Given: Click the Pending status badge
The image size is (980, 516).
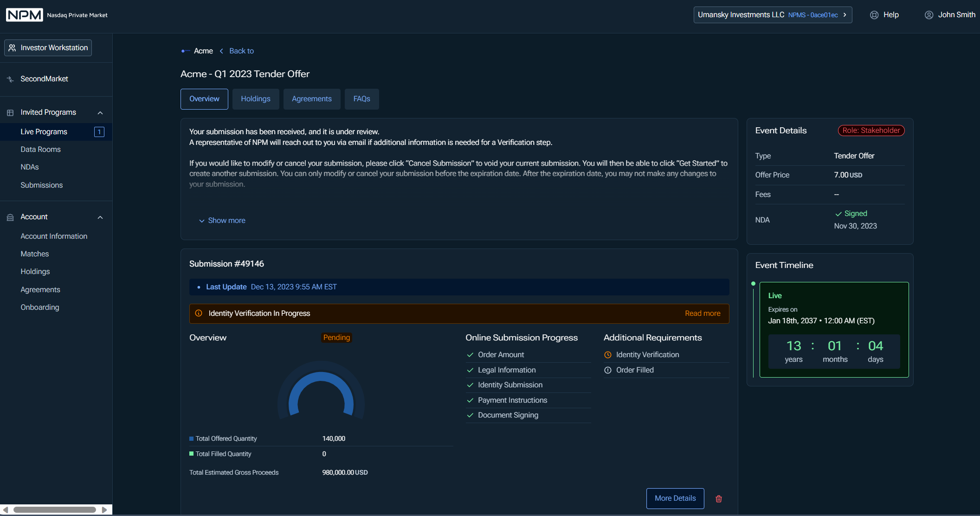Looking at the screenshot, I should 336,338.
